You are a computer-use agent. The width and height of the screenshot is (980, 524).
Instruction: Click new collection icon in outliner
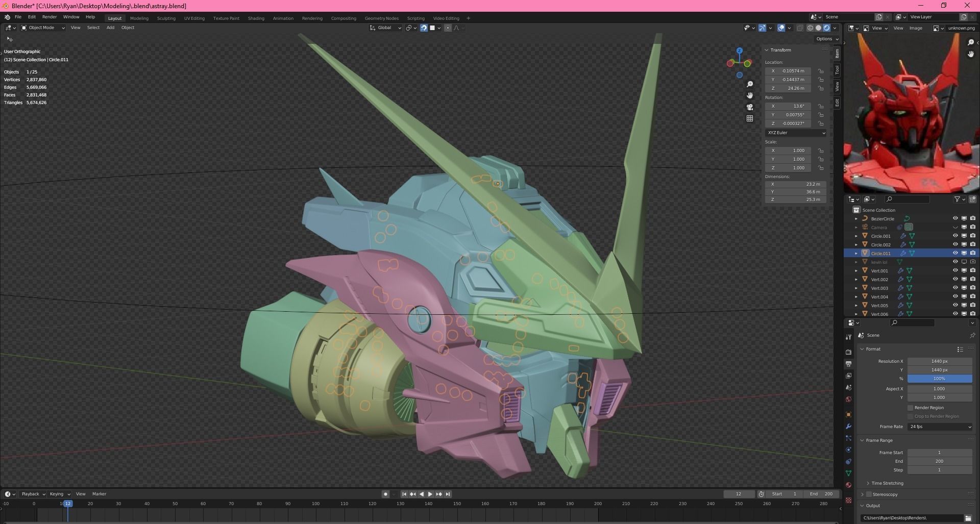coord(972,199)
